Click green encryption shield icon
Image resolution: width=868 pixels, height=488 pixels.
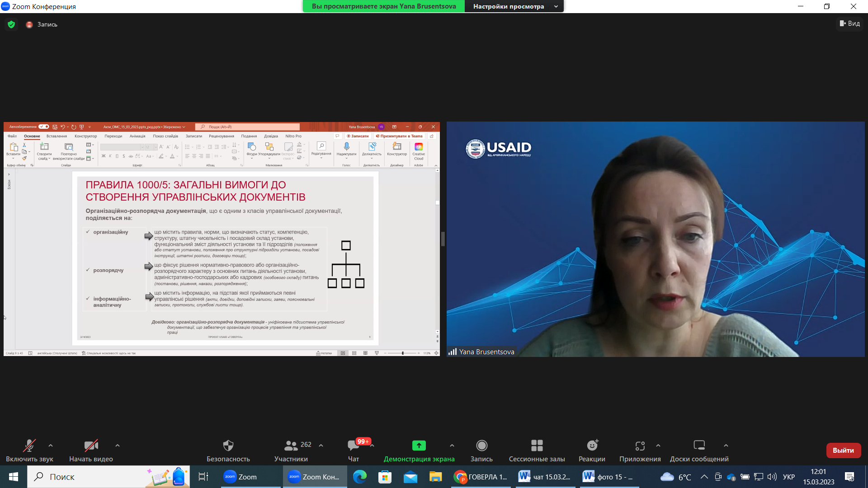tap(11, 24)
